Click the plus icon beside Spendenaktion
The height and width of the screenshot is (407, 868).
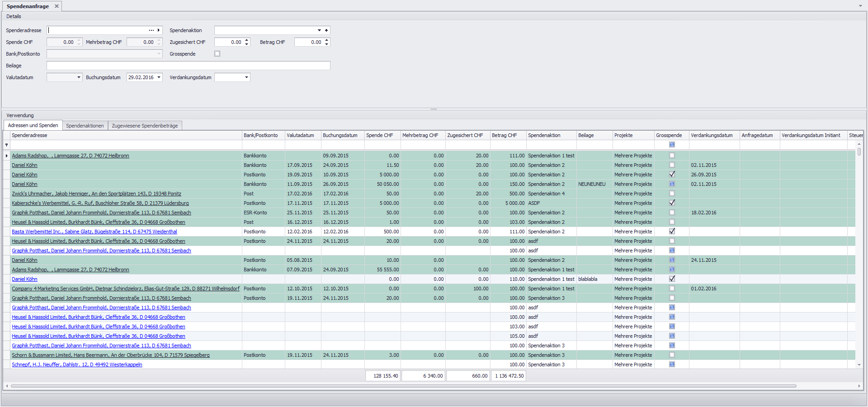pyautogui.click(x=326, y=30)
